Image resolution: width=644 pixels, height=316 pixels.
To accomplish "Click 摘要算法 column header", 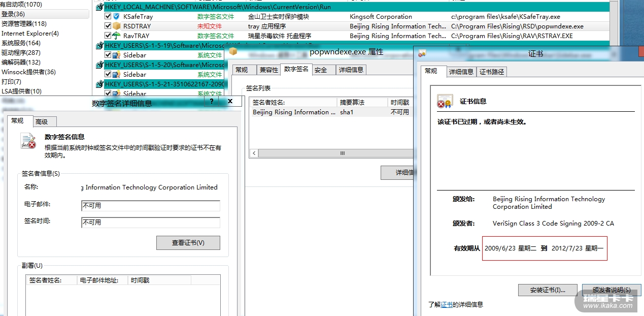I will click(362, 103).
